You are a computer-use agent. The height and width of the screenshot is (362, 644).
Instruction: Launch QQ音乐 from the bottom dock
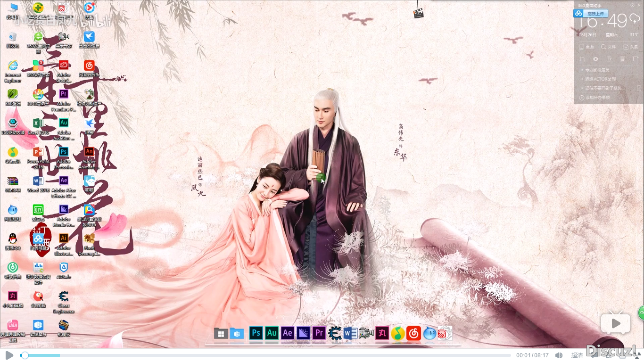pyautogui.click(x=398, y=333)
